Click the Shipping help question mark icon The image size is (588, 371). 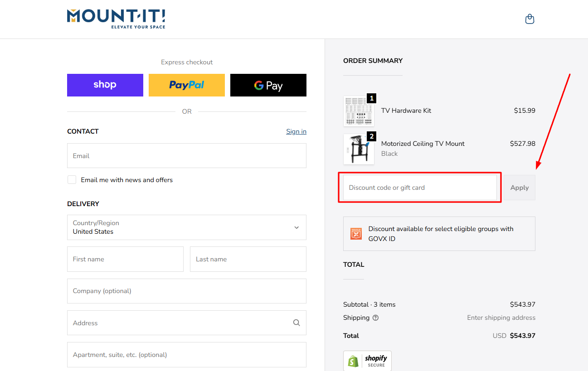point(375,318)
